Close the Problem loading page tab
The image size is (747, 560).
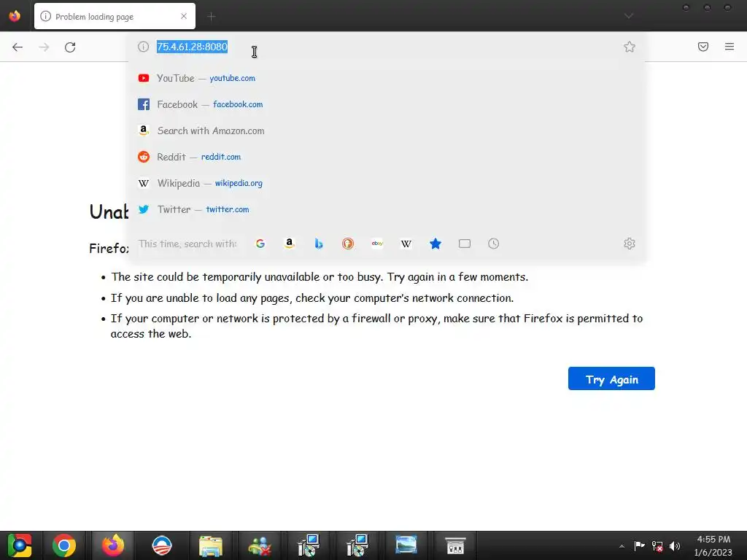point(184,16)
